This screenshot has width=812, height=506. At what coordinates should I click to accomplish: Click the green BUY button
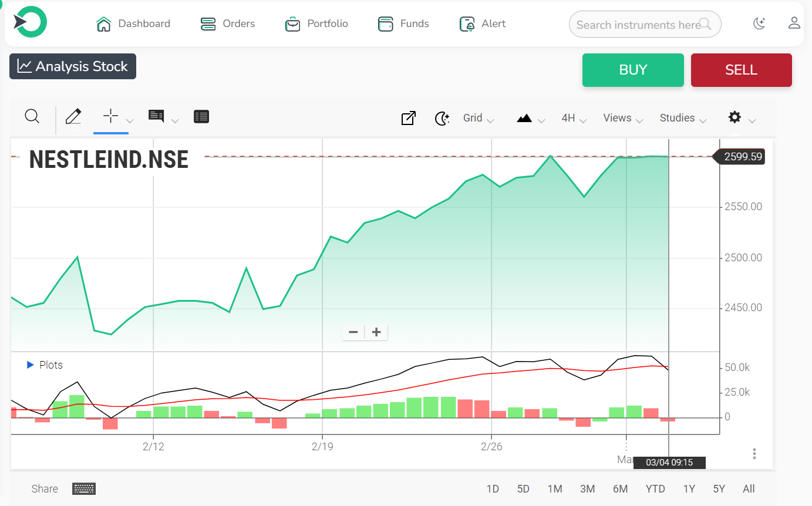tap(633, 70)
